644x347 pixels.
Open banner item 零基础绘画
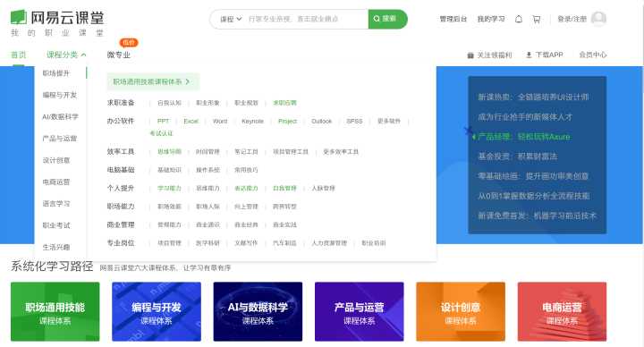(533, 176)
